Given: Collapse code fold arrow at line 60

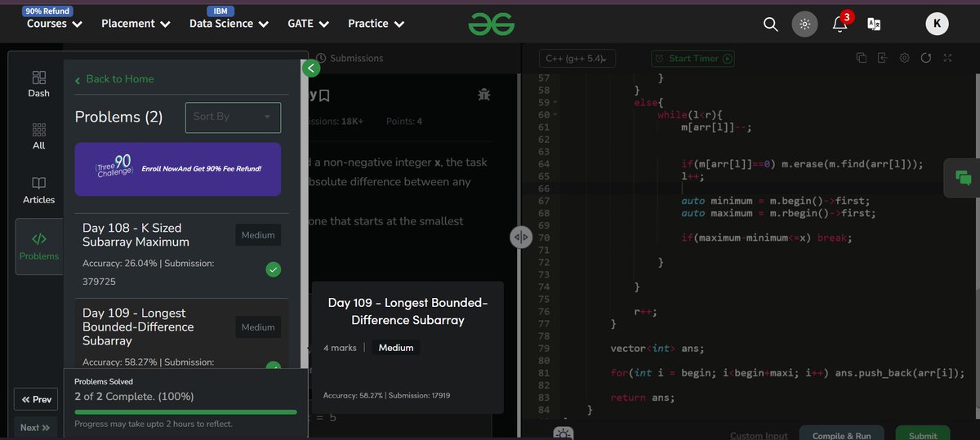Looking at the screenshot, I should (x=554, y=115).
